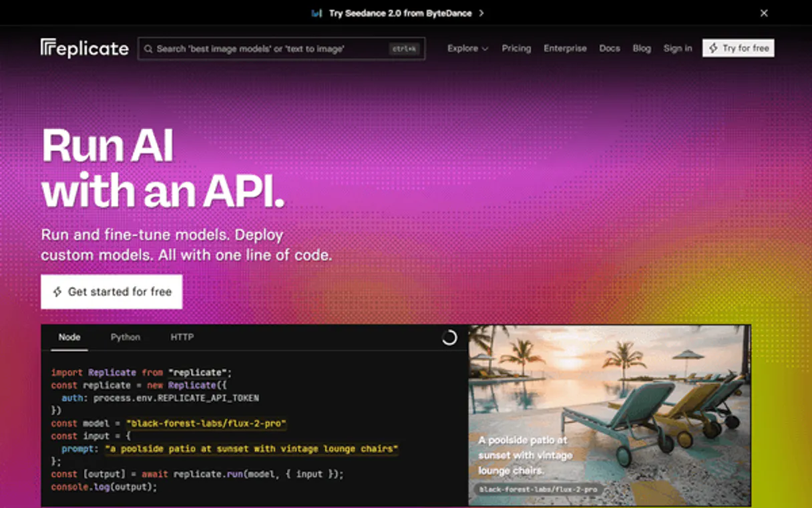Screen dimensions: 812x508
Task: Open the Pricing page
Action: tap(516, 48)
